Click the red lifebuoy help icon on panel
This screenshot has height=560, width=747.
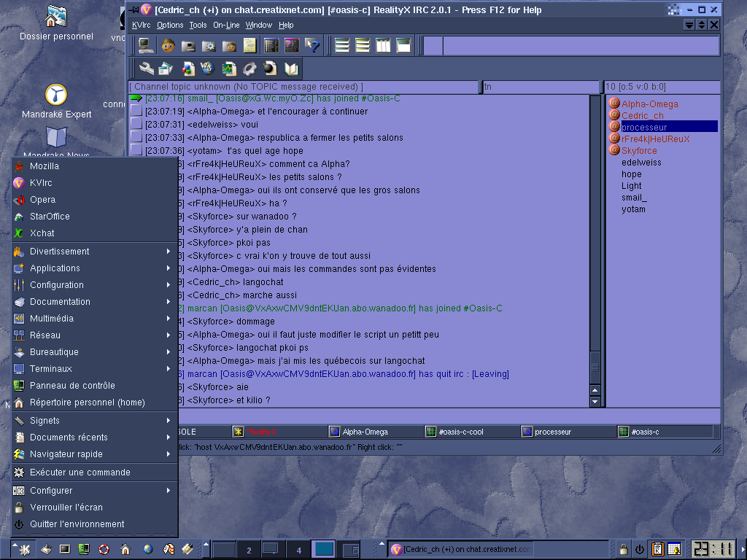[x=104, y=550]
